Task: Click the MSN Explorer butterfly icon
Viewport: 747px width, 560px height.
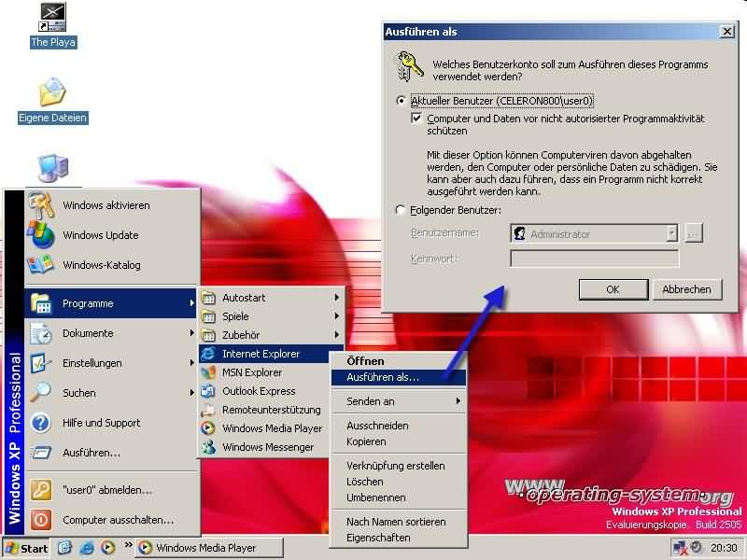Action: (x=208, y=372)
